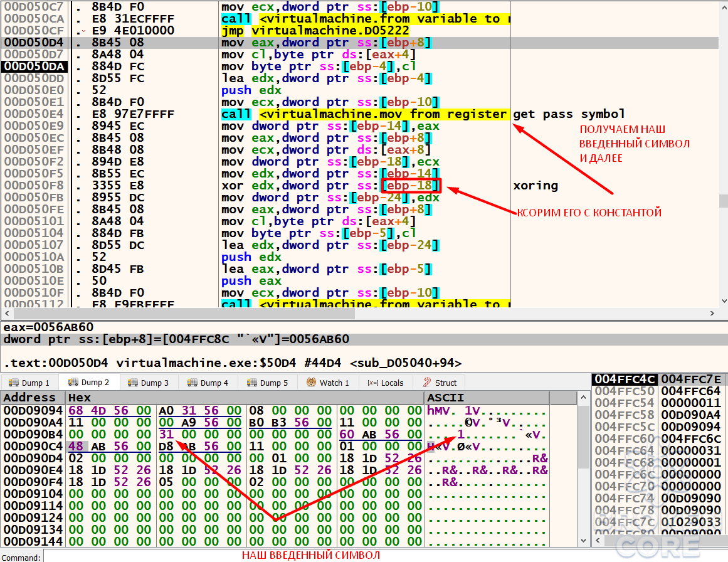Open the Watch 1 tab

[328, 383]
